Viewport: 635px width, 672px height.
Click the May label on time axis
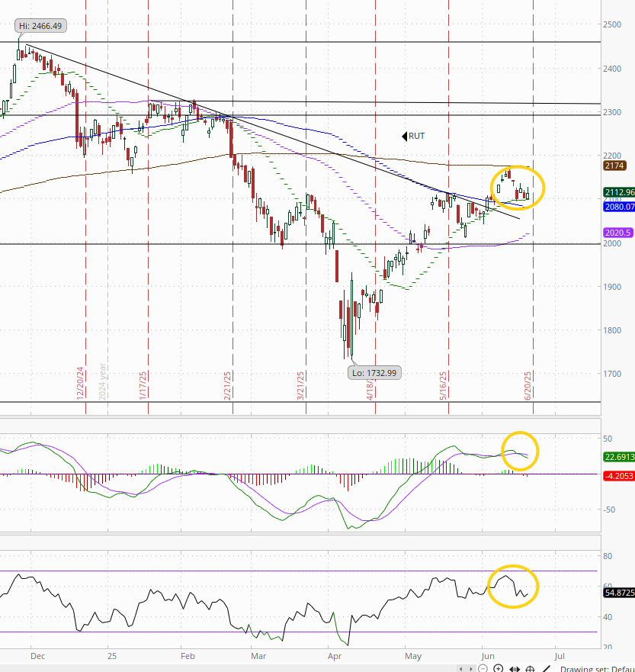(x=412, y=656)
